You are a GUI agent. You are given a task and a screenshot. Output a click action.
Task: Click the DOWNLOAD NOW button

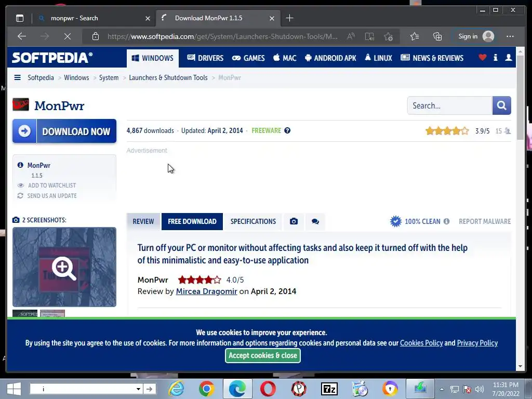[64, 131]
